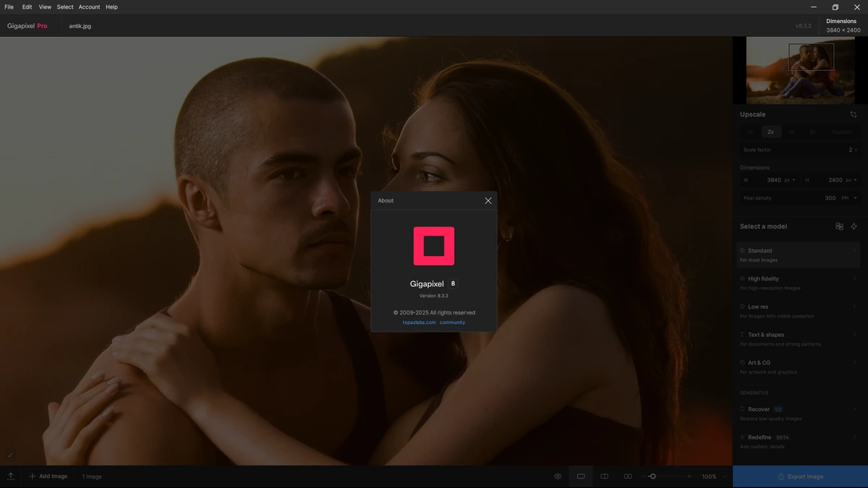
Task: Switch to side-by-side view icon
Action: pyautogui.click(x=628, y=476)
